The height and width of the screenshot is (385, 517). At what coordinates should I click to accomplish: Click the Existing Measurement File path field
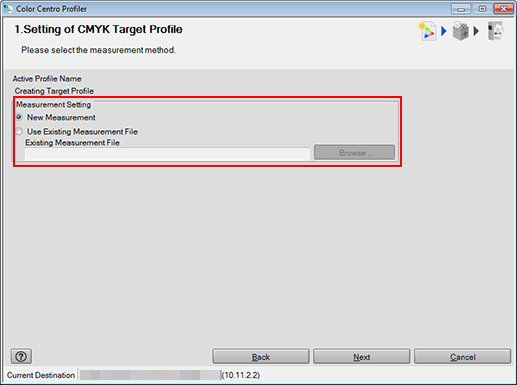tap(168, 154)
